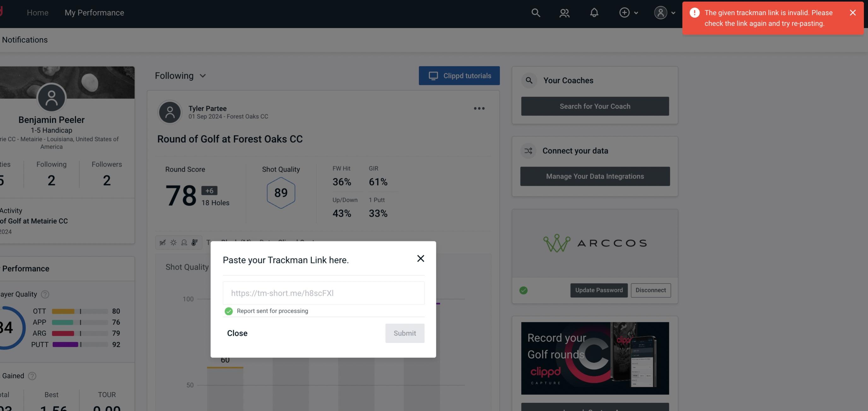Click the Clippd tutorials toggle button
Viewport: 868px width, 411px height.
point(460,75)
